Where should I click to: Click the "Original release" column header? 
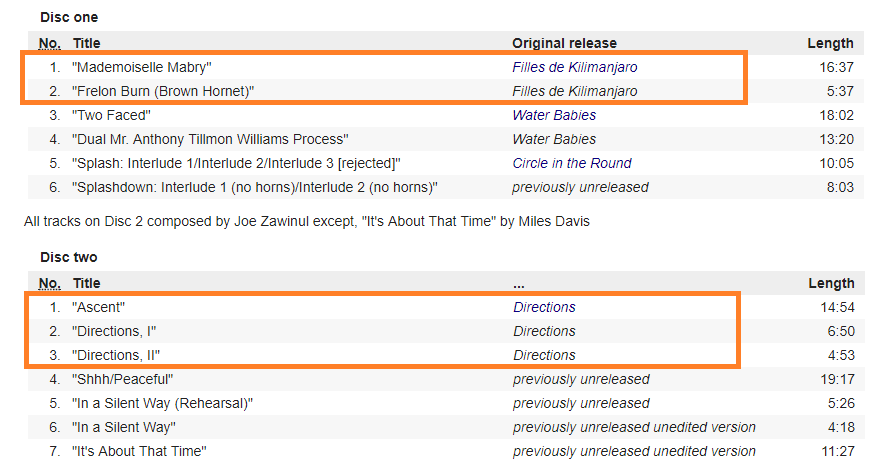point(564,43)
